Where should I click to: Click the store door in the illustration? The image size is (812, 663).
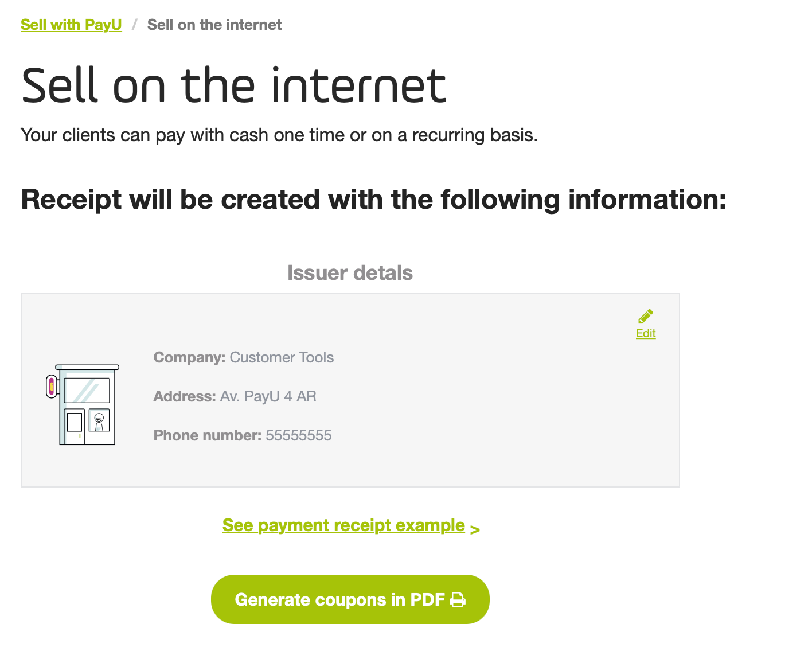(x=74, y=426)
